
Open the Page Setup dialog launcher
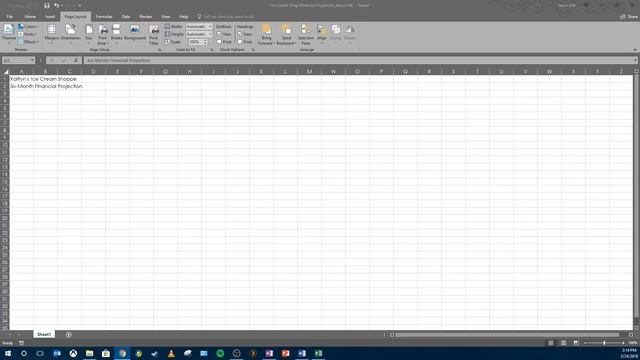(x=160, y=50)
